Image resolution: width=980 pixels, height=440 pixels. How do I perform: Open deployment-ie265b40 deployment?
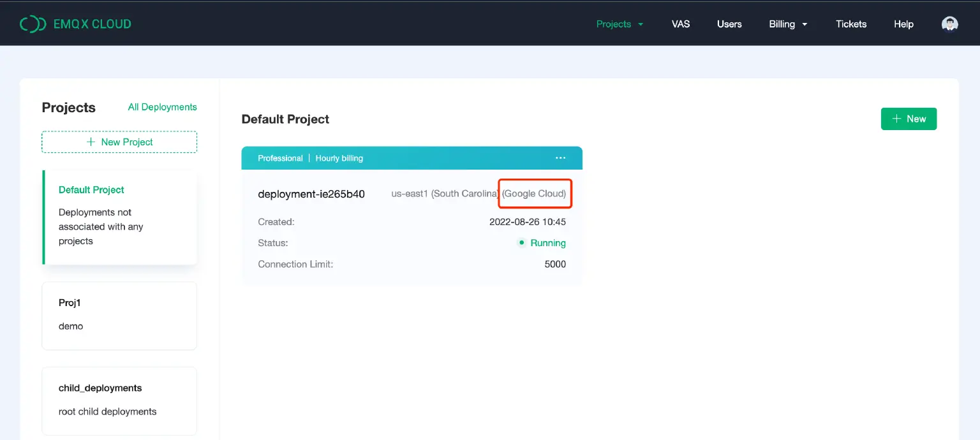311,194
